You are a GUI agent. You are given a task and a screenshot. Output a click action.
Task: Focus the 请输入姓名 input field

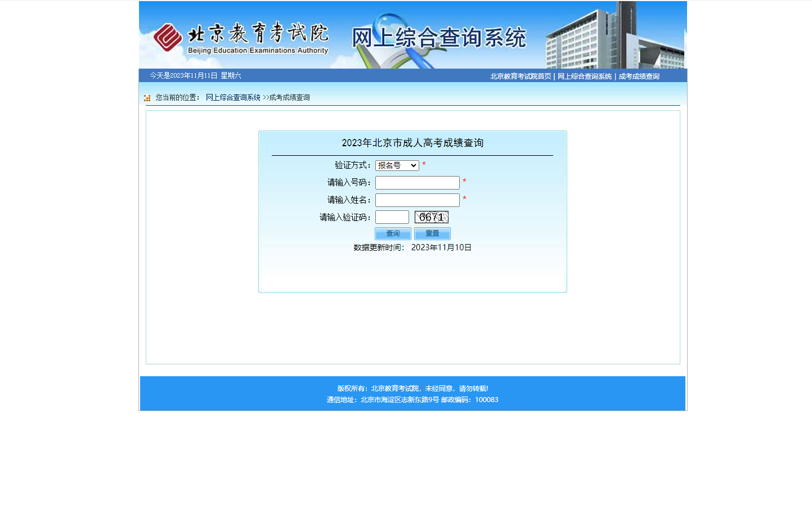point(418,200)
